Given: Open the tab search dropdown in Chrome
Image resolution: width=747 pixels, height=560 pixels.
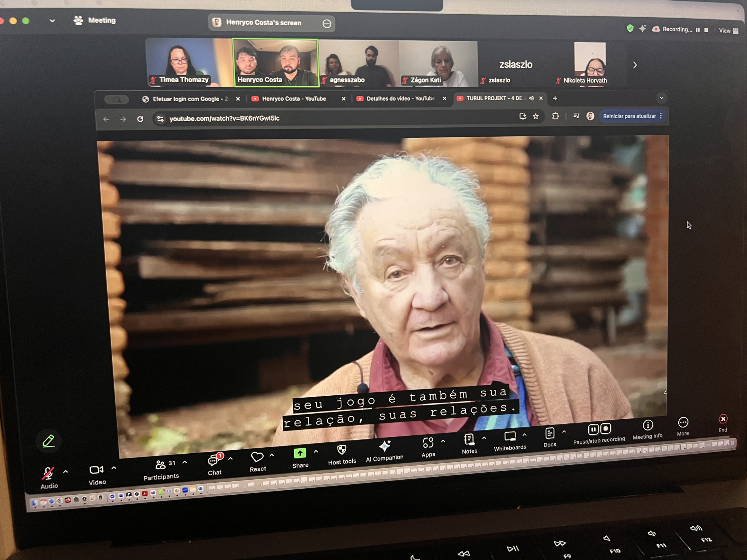Looking at the screenshot, I should 661,98.
